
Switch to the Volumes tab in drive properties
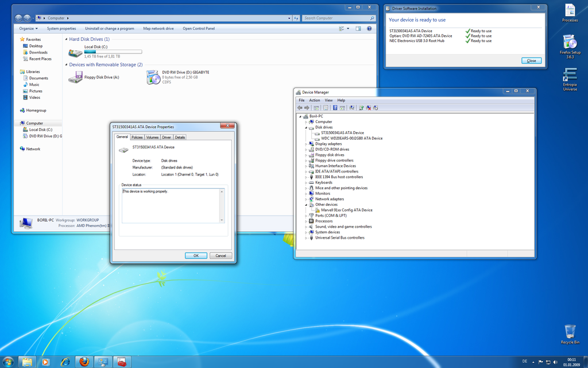point(152,137)
